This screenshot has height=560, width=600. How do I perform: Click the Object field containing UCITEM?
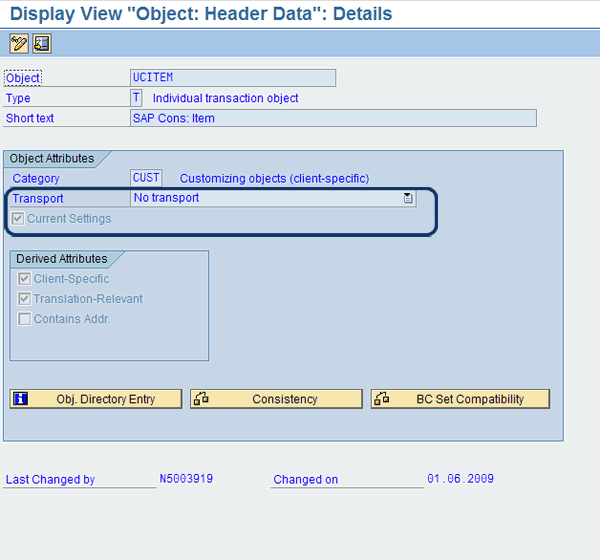click(x=233, y=78)
